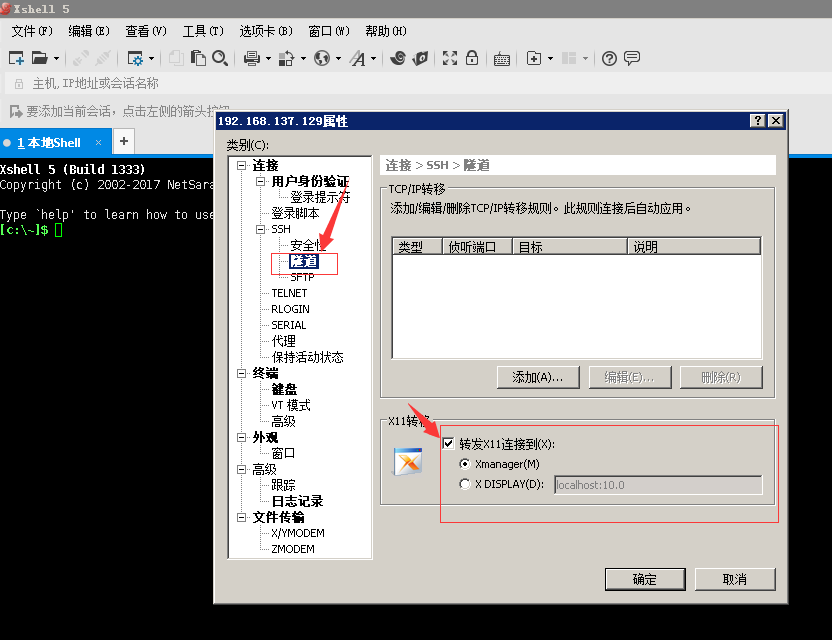Click the globe encoding icon

[x=322, y=58]
